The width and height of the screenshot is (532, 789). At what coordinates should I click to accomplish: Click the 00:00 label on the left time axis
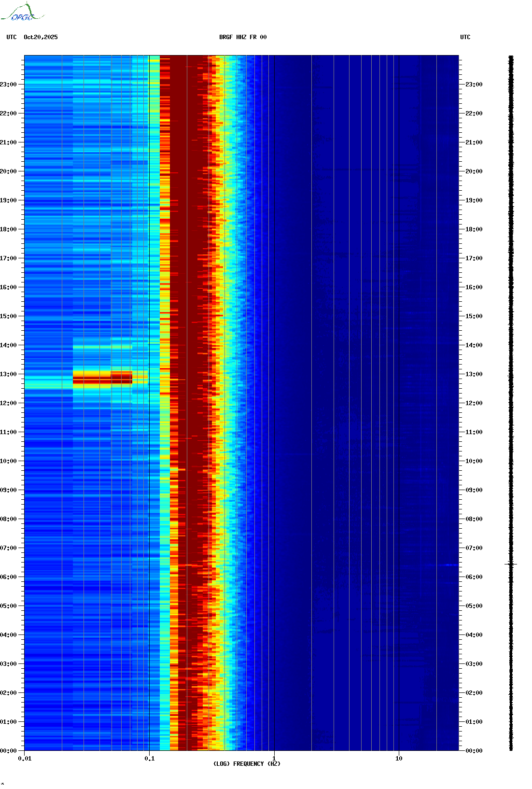(8, 751)
